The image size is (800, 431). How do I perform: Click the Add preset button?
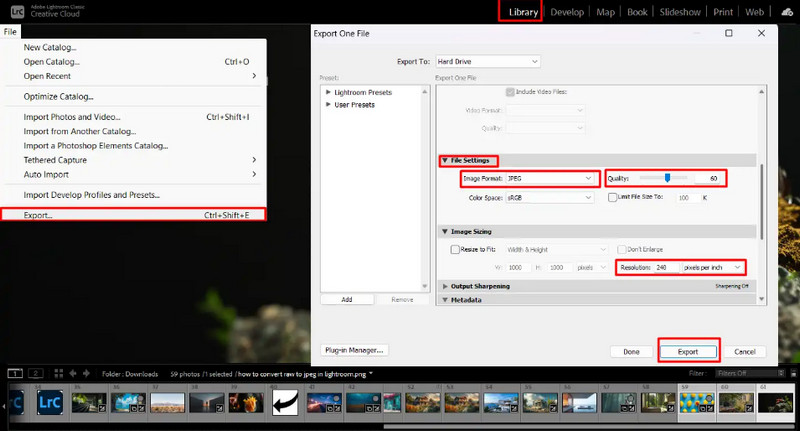347,299
